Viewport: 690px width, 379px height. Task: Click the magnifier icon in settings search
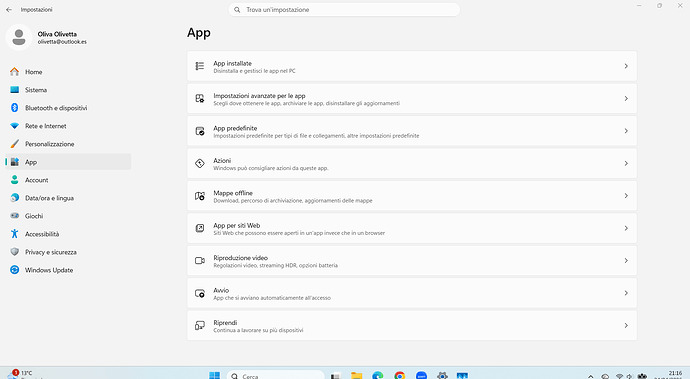coord(237,10)
